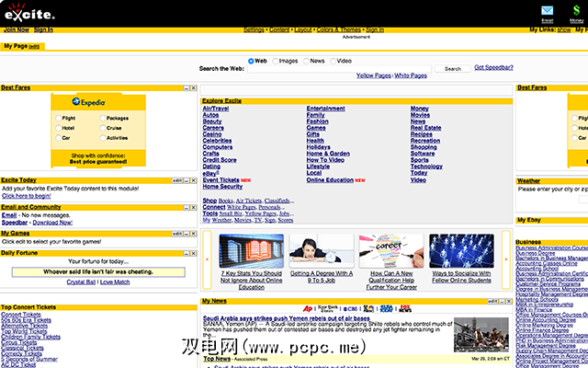Viewport: 588px width, 368px height.
Task: Open the White Pages link under the search box
Action: [411, 75]
